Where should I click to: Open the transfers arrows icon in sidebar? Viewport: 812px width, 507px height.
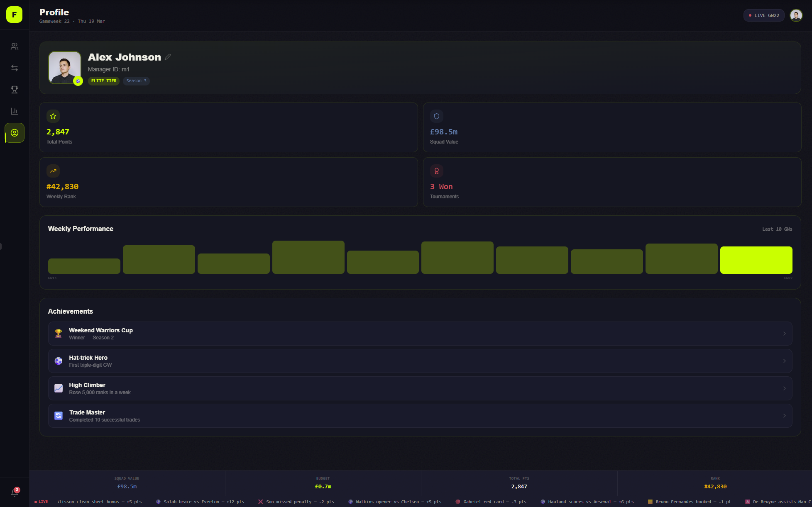pyautogui.click(x=15, y=68)
